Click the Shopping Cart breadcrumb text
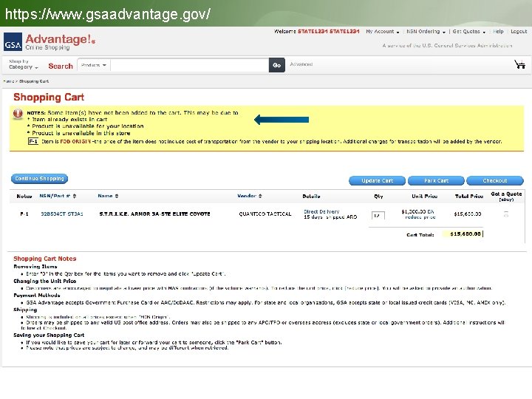Screen dimensions: 532x399 pyautogui.click(x=34, y=81)
